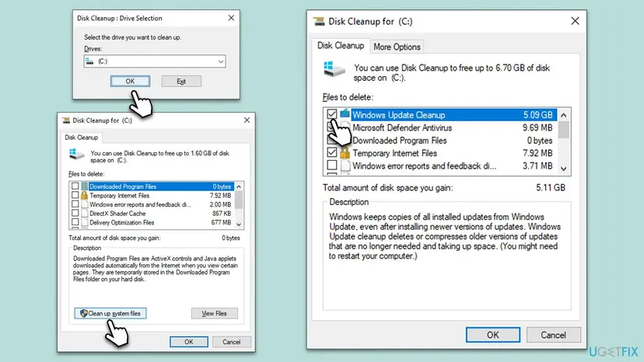Click the lock icon beside Temporary Internet Files in small window
644x362 pixels.
[x=84, y=195]
